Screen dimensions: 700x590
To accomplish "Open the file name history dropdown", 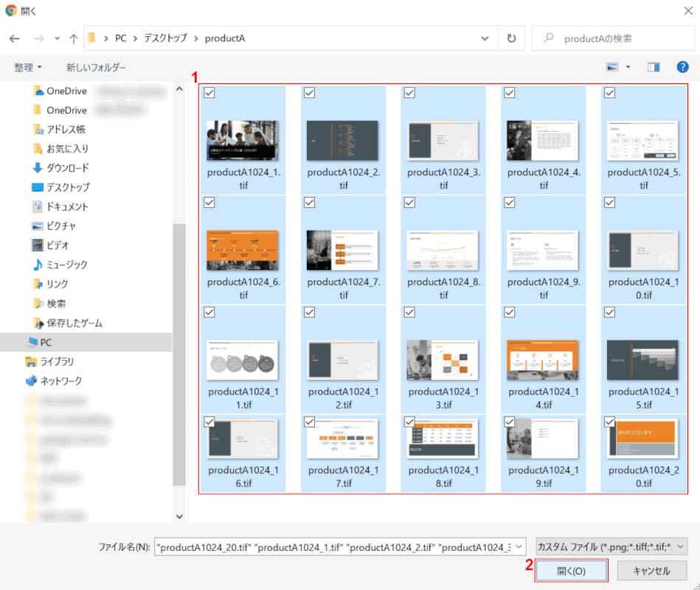I will [519, 546].
